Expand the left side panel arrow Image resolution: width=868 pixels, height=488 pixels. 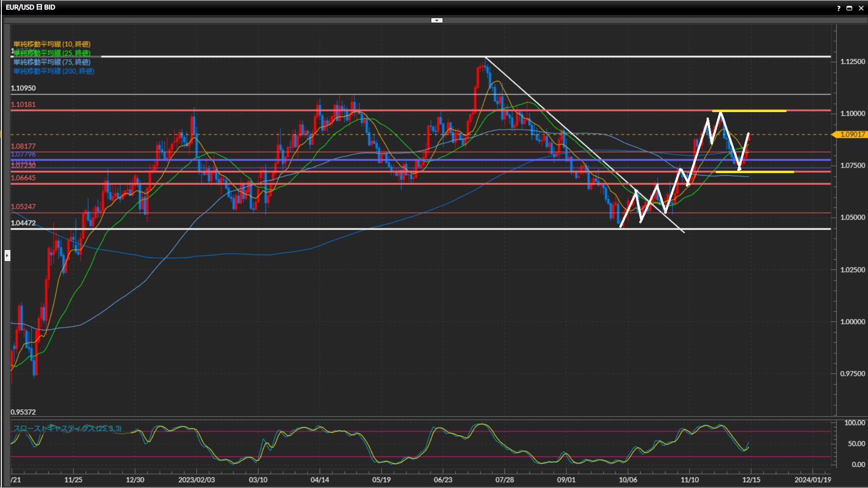(x=7, y=256)
